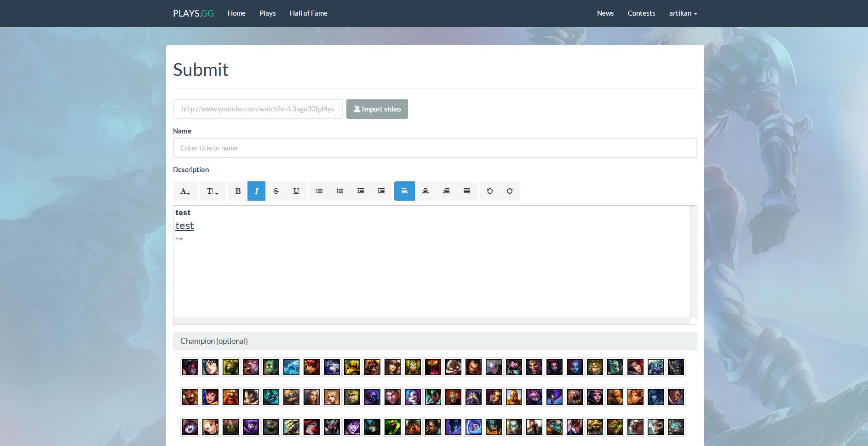Select the Annie champion icon
The width and height of the screenshot is (868, 446).
pos(311,367)
